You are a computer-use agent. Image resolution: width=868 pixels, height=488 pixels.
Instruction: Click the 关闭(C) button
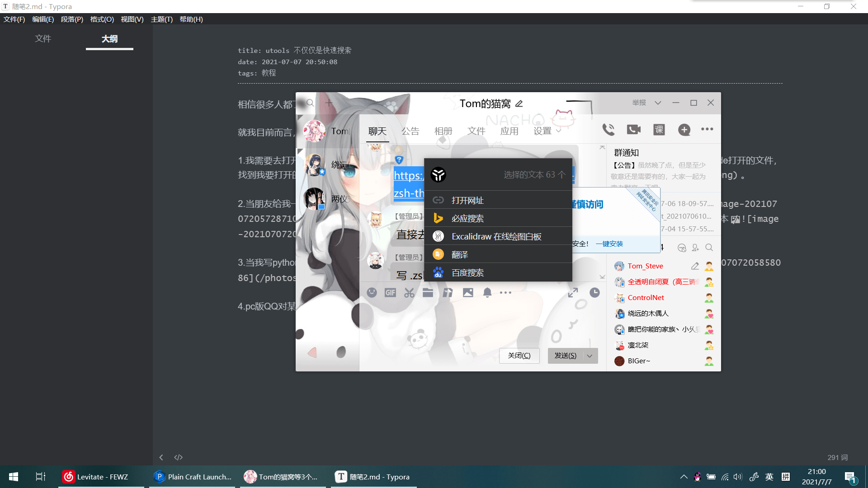[x=519, y=356]
